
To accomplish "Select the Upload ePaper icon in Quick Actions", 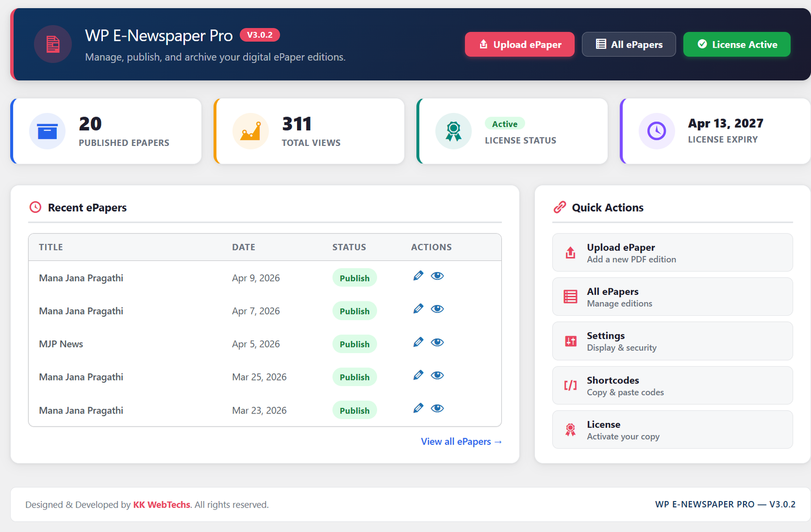I will coord(570,252).
